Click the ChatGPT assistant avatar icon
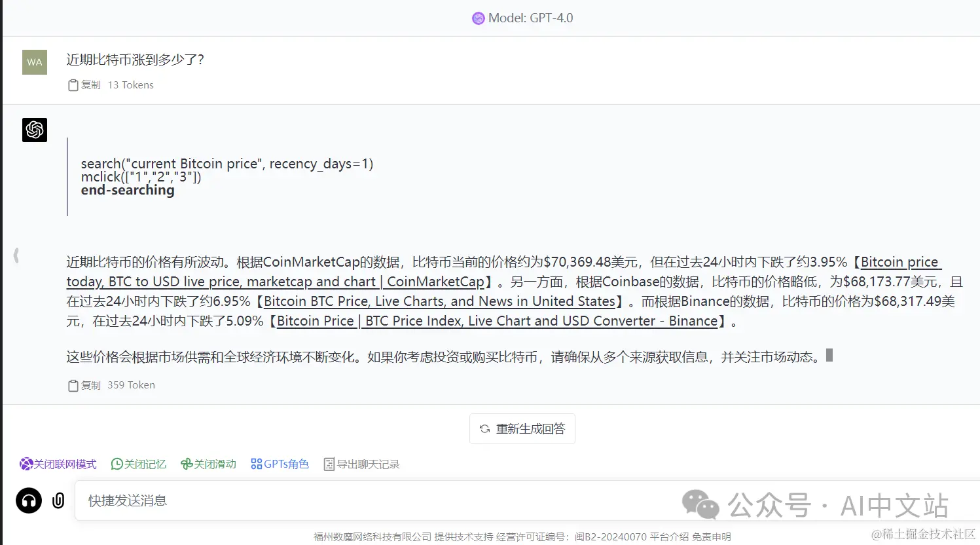This screenshot has width=980, height=545. pos(35,130)
